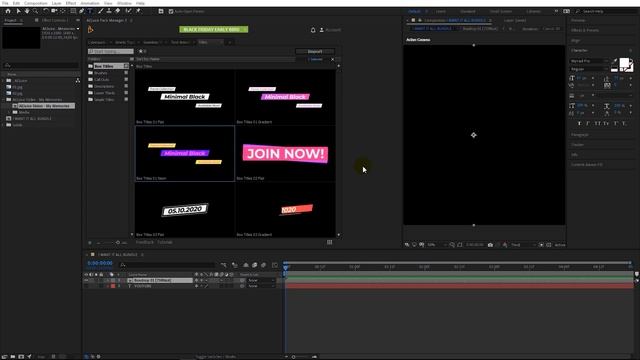
Task: Open the Project panel thumbnail name dropdown arrow
Action: [x=78, y=29]
